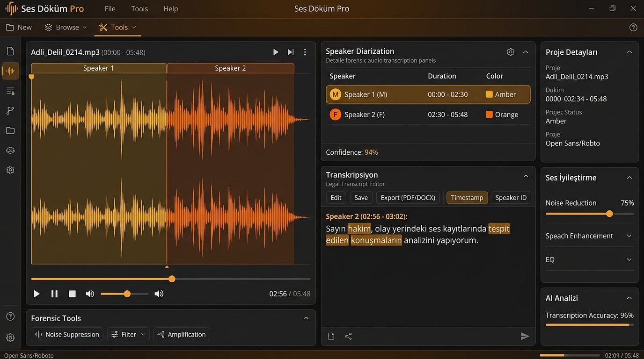Image resolution: width=644 pixels, height=359 pixels.
Task: Click the Orange color swatch for Speaker 2
Action: coord(489,115)
